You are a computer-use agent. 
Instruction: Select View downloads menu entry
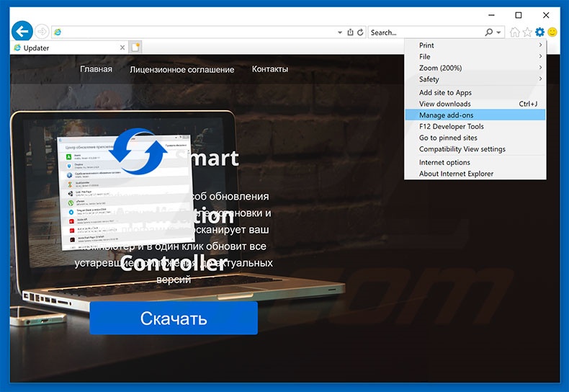tap(444, 104)
